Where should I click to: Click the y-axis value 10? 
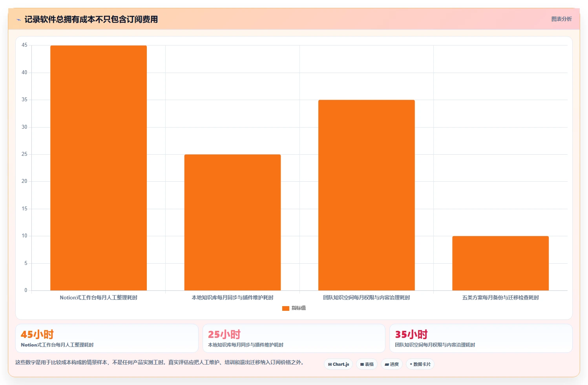(24, 236)
